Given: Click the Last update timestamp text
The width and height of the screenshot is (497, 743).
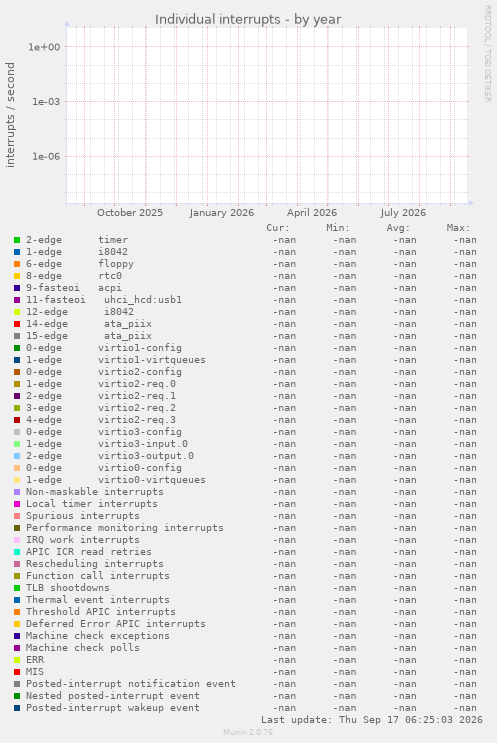Looking at the screenshot, I should pyautogui.click(x=372, y=720).
